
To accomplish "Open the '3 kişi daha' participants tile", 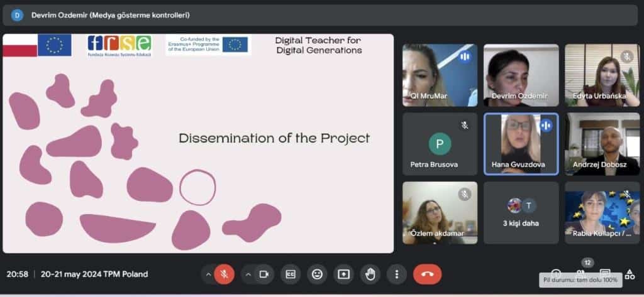I will (x=521, y=213).
